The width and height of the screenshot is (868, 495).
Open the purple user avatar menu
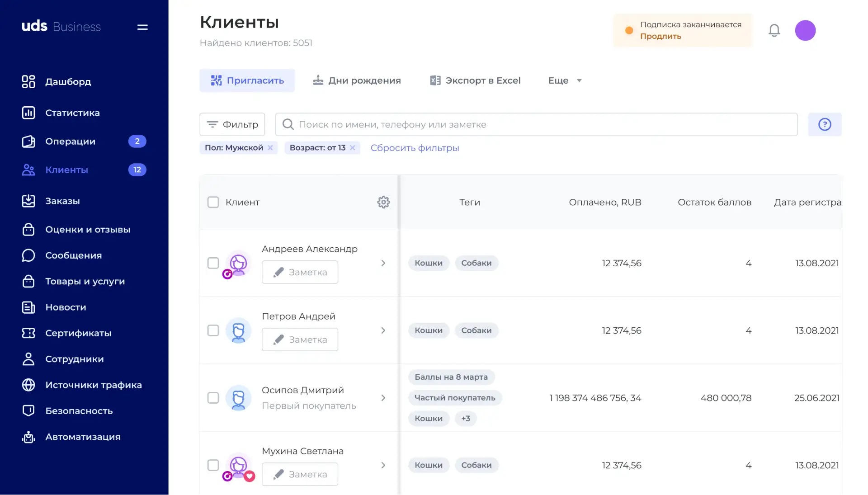(805, 30)
